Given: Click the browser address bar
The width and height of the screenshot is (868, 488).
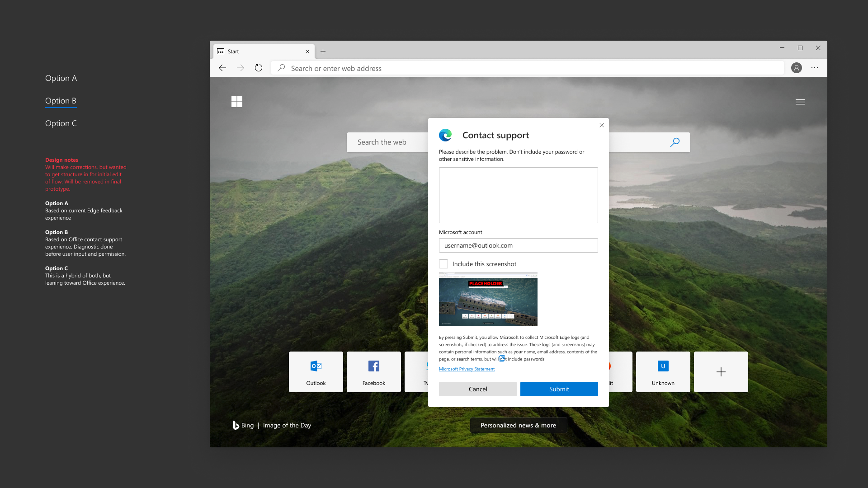Looking at the screenshot, I should pyautogui.click(x=528, y=68).
